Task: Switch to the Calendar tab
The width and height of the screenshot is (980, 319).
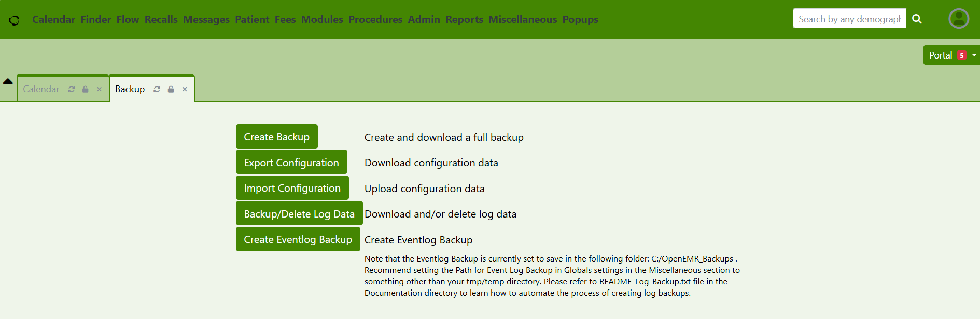Action: point(41,89)
